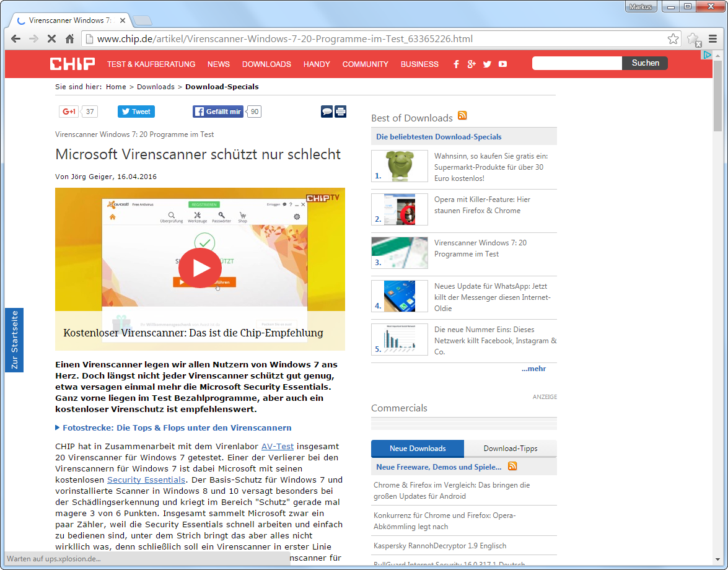Open the DOWNLOADS navigation menu item
This screenshot has width=728, height=570.
pos(266,64)
